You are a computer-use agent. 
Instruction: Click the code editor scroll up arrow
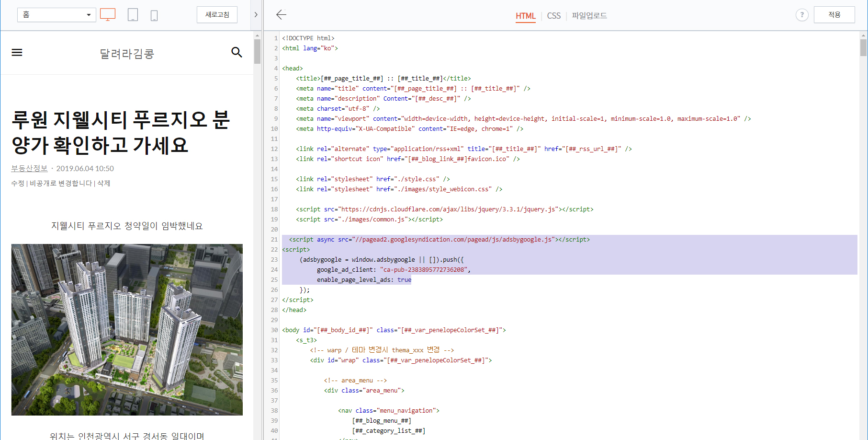coord(863,35)
